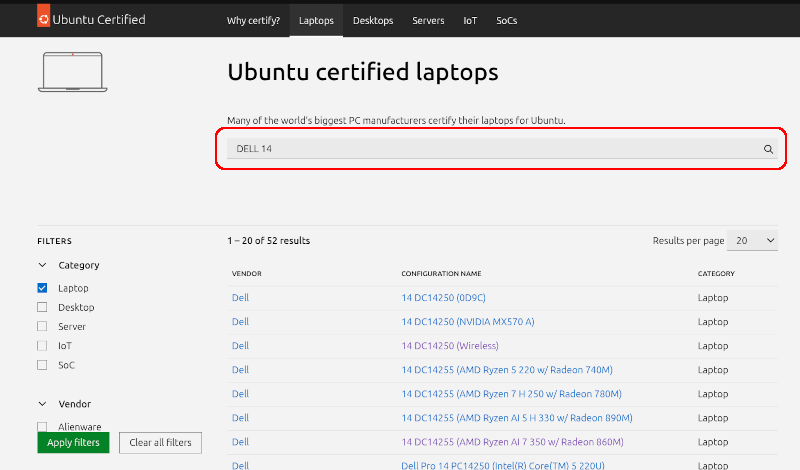Check the Alienware vendor checkbox
Viewport: 800px width, 470px height.
click(42, 426)
